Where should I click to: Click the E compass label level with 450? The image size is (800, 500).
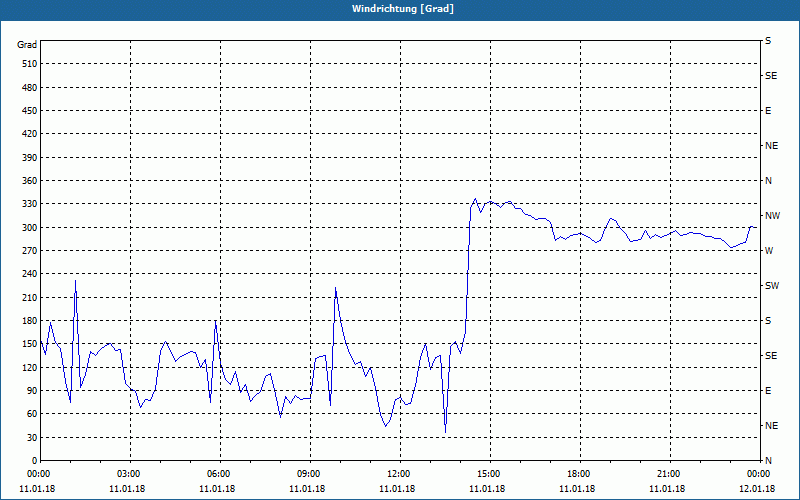[768, 111]
